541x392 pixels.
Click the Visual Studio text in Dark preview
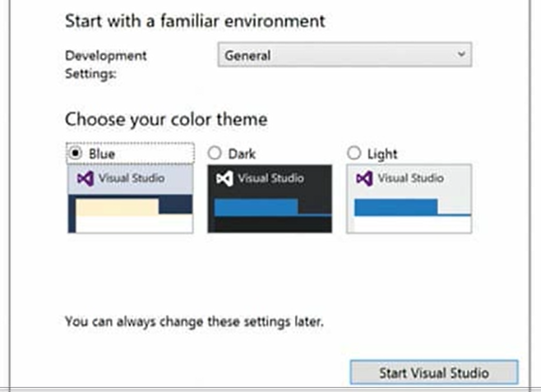pyautogui.click(x=270, y=178)
